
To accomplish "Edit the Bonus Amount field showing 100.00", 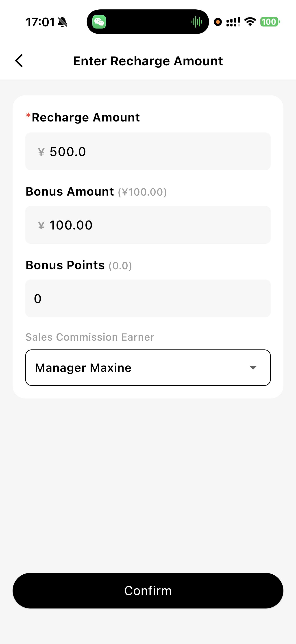I will (148, 225).
